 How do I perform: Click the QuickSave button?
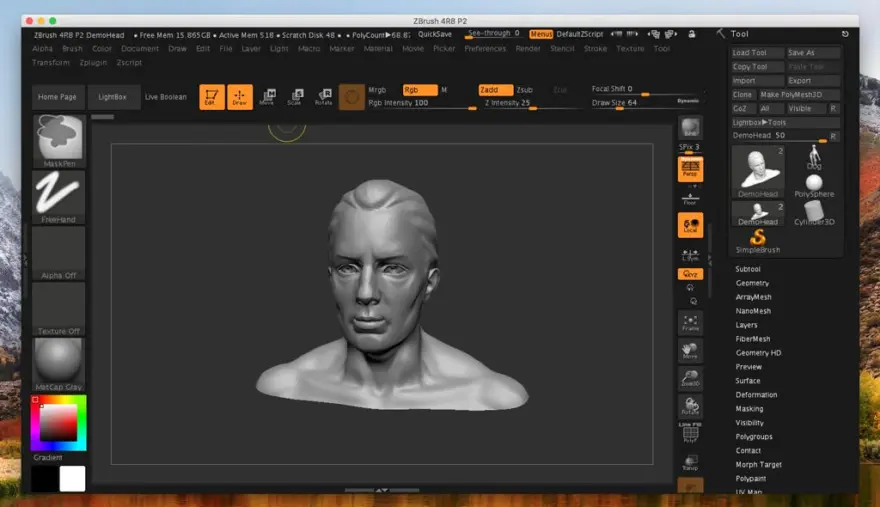pyautogui.click(x=435, y=34)
